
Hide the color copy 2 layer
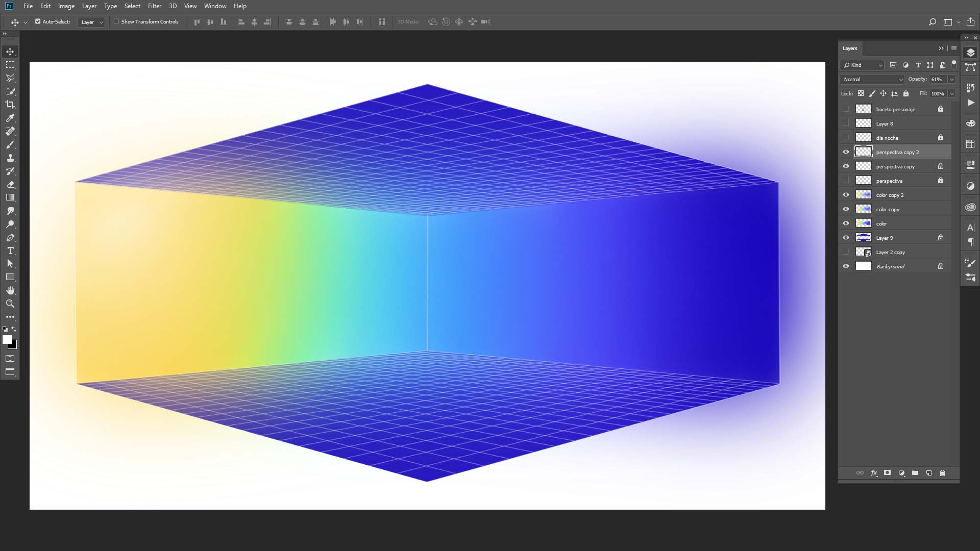[846, 195]
